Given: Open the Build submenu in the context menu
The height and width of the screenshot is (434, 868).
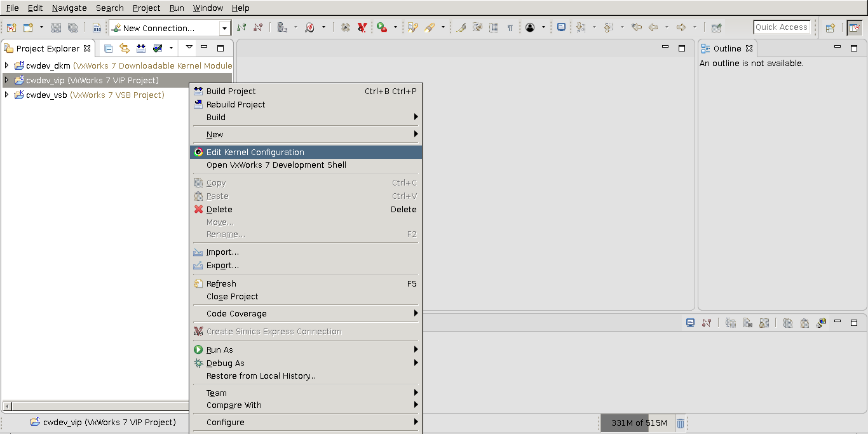Looking at the screenshot, I should [306, 117].
